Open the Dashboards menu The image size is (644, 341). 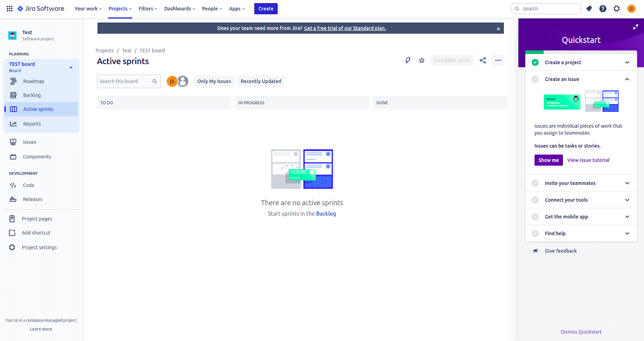(x=180, y=9)
